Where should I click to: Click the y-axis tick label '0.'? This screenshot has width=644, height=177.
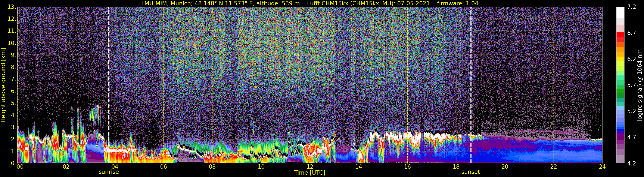pos(13,163)
